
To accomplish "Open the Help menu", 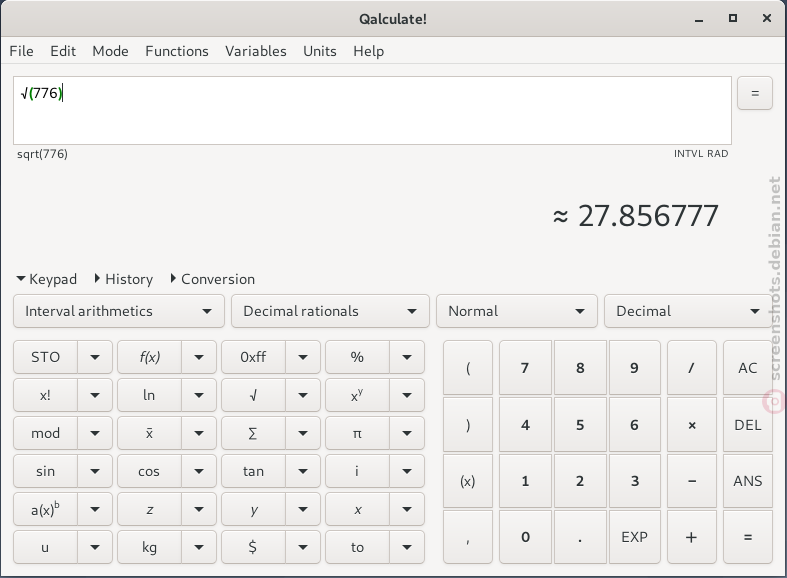I will (x=368, y=51).
